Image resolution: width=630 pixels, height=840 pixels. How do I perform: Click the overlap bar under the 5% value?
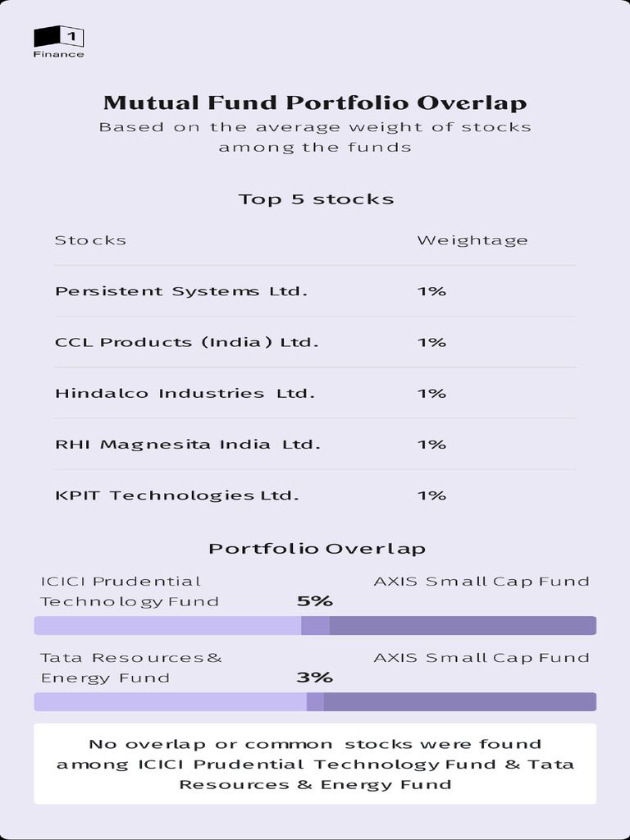315,626
